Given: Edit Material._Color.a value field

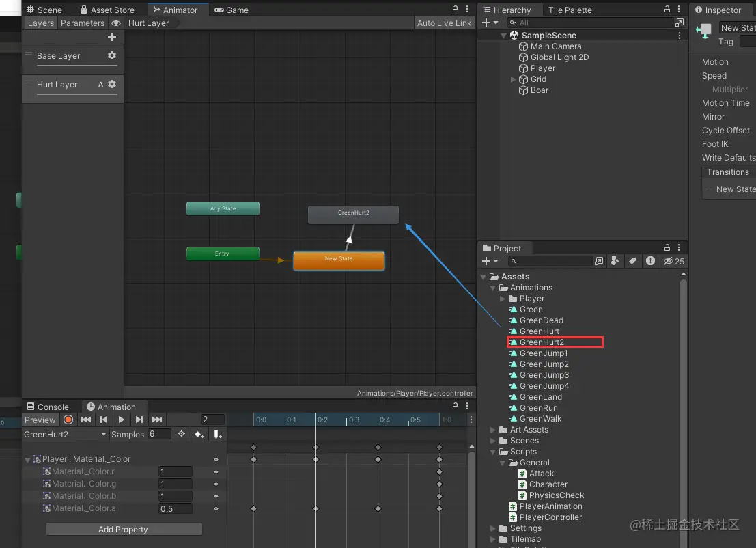Looking at the screenshot, I should click(175, 508).
